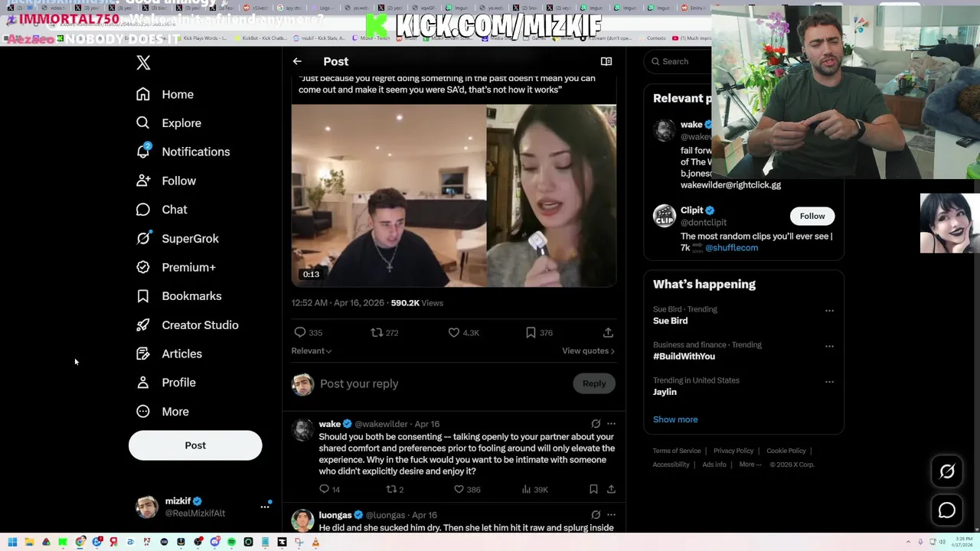The width and height of the screenshot is (980, 551).
Task: View analytics of wake's reply 39K
Action: tap(534, 489)
